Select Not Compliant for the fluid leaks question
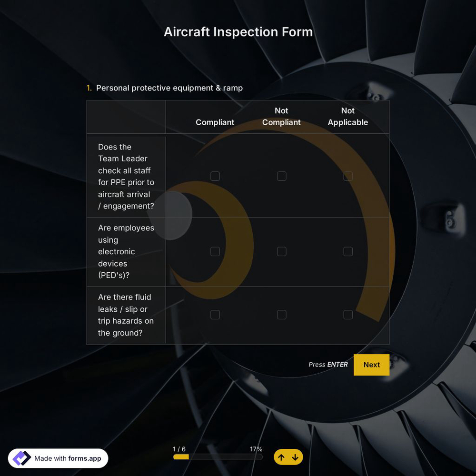 281,315
